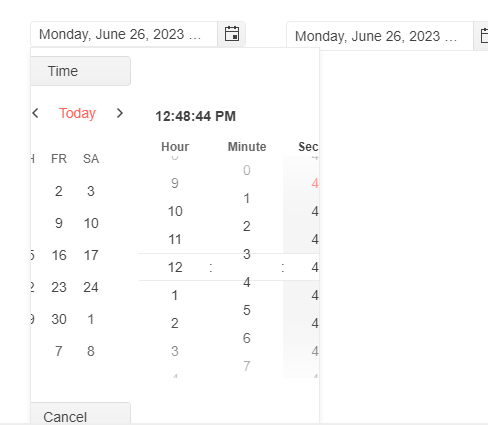This screenshot has width=488, height=425.
Task: Pick minute 5 in the Minute column
Action: pos(247,310)
